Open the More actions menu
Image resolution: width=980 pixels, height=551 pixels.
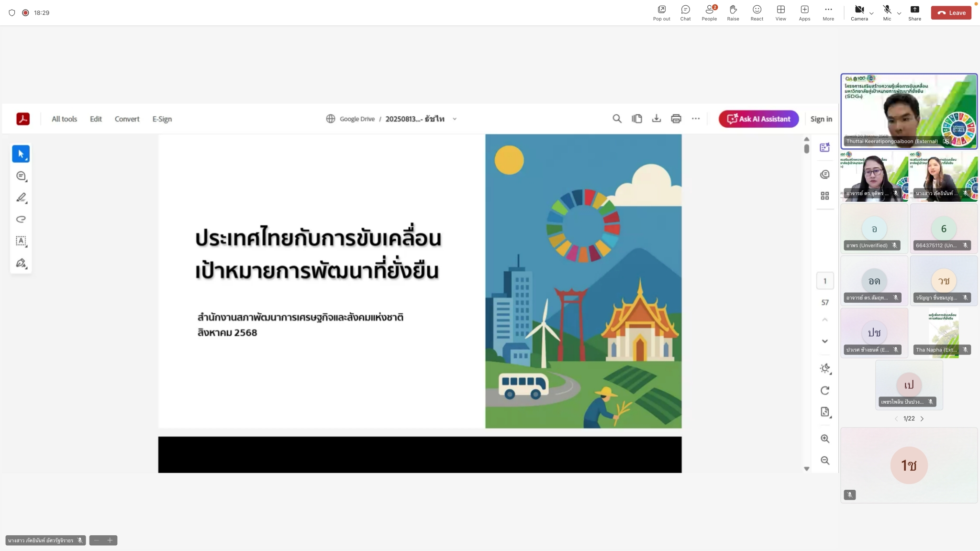pyautogui.click(x=828, y=12)
